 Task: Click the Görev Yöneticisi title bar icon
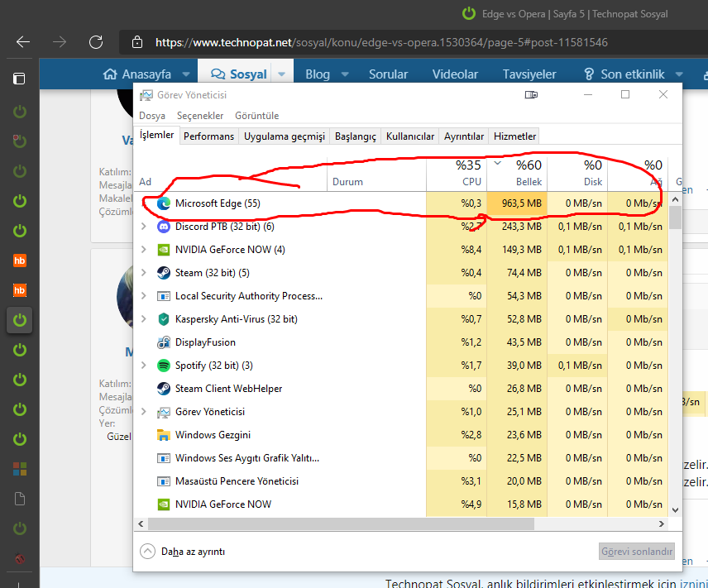[146, 95]
